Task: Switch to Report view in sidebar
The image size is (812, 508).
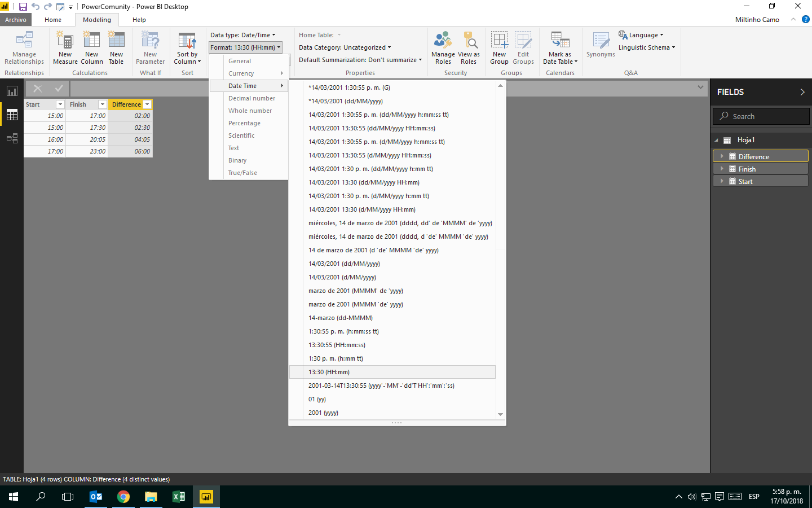Action: pos(12,91)
